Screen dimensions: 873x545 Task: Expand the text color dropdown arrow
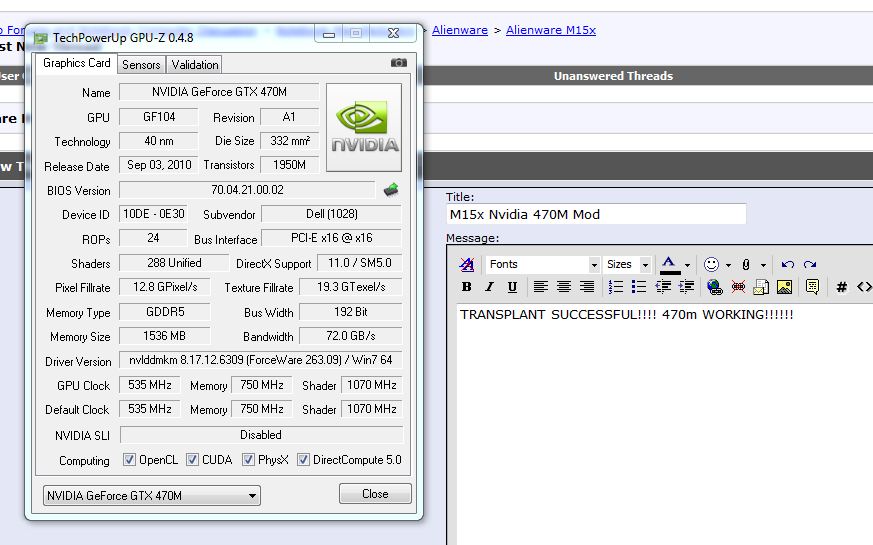688,265
